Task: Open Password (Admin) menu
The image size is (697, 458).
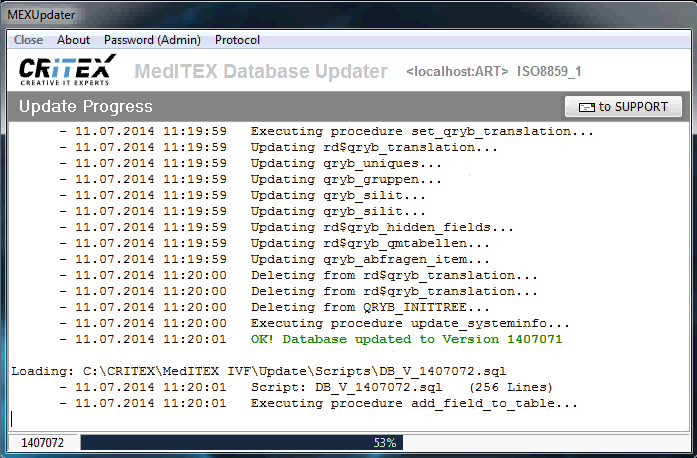Action: click(152, 40)
